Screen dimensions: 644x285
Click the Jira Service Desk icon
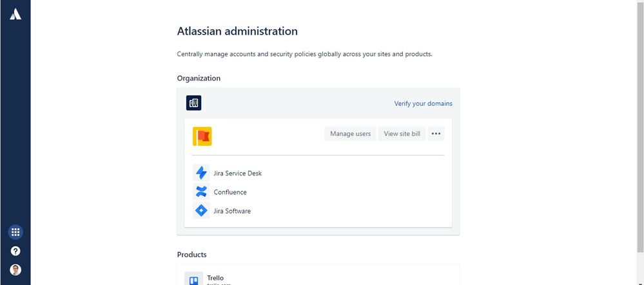(201, 173)
